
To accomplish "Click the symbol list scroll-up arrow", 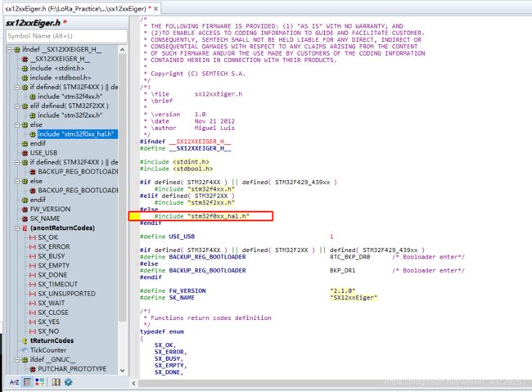I will click(123, 50).
